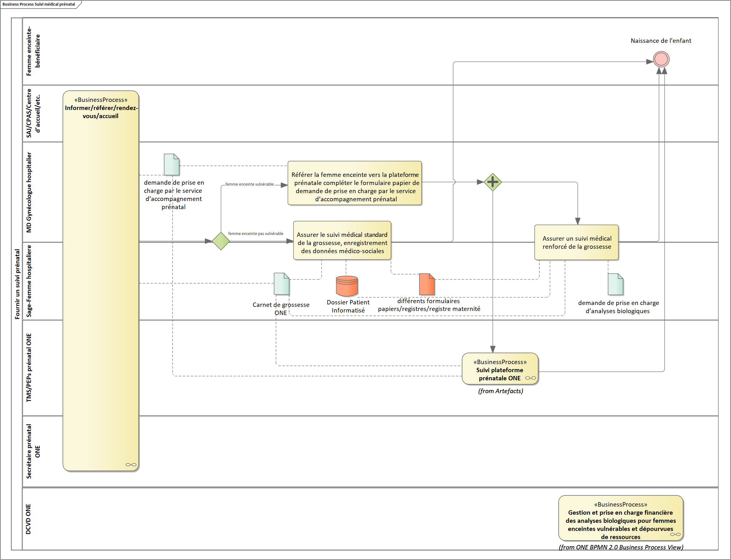
Task: Select the DCVD ONE lane label
Action: tap(28, 519)
